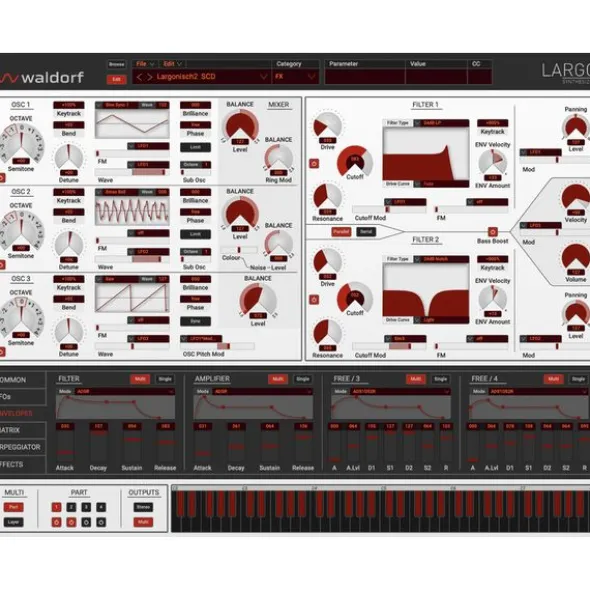Click the Filter 1 Cutoff knob

(x=354, y=161)
